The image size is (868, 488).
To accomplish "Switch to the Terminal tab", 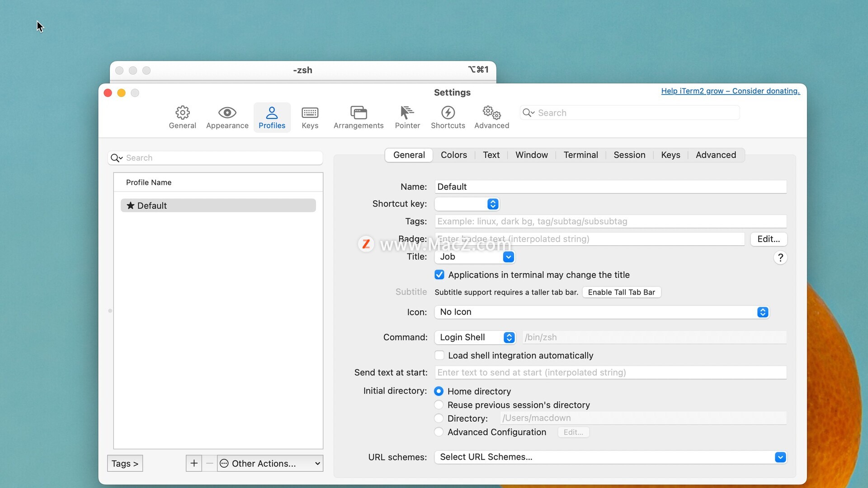I will pos(580,155).
